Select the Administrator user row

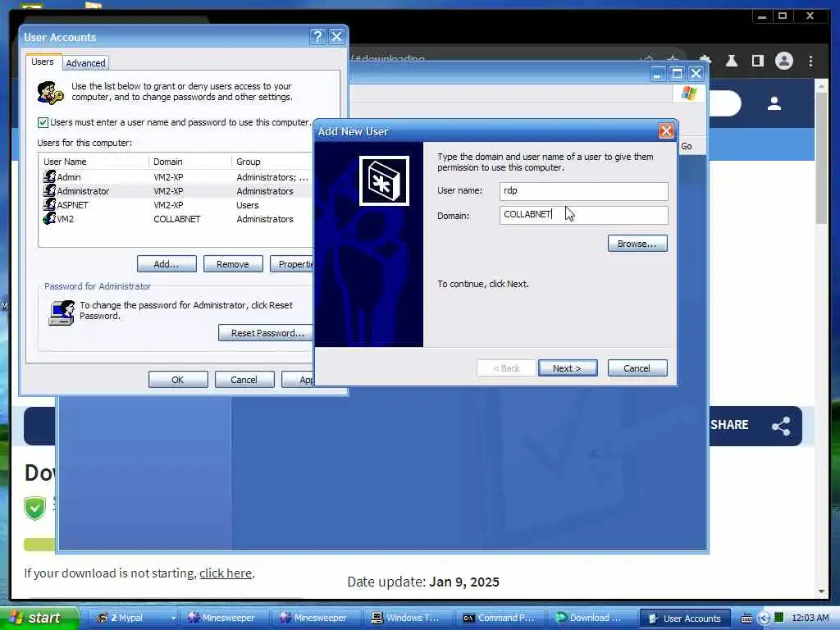pos(176,191)
